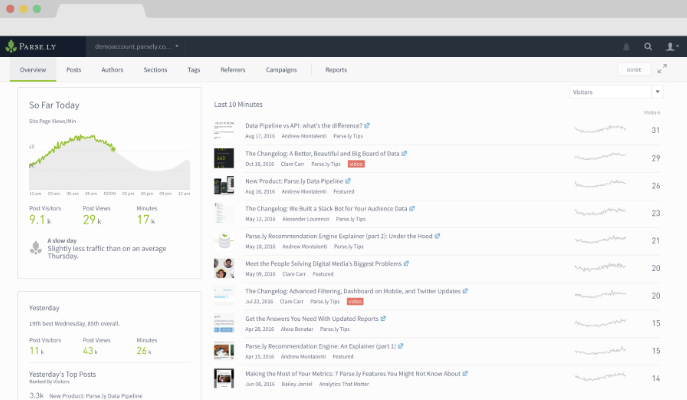Open yesterday's top post New Product Data Pipeline
This screenshot has height=400, width=687.
click(96, 396)
